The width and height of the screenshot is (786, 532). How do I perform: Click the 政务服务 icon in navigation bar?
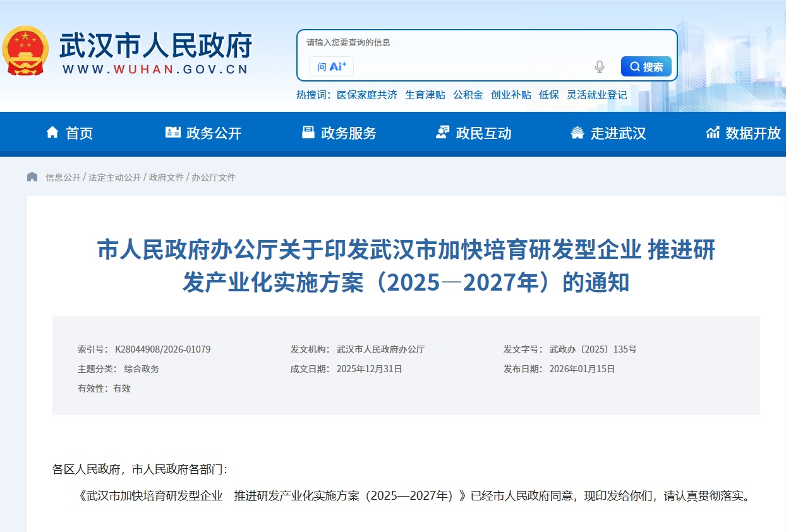308,133
